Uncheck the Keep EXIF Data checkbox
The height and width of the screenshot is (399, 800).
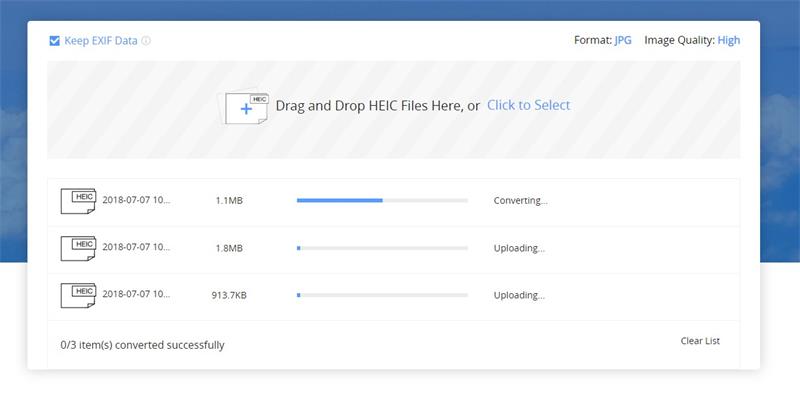point(55,41)
